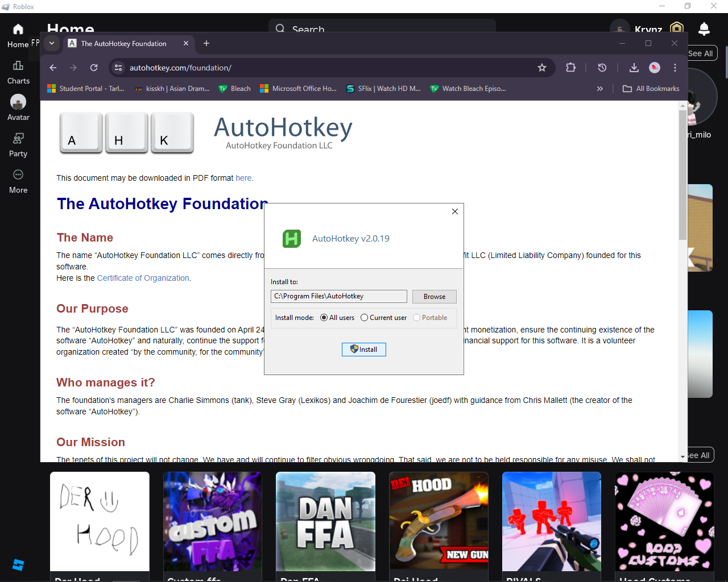Open Roblox Charts in the sidebar

click(x=18, y=72)
